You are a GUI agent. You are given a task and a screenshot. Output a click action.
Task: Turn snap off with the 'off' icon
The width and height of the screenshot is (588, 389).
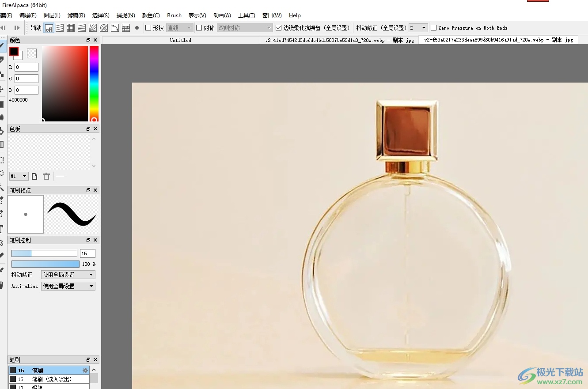[x=49, y=28]
